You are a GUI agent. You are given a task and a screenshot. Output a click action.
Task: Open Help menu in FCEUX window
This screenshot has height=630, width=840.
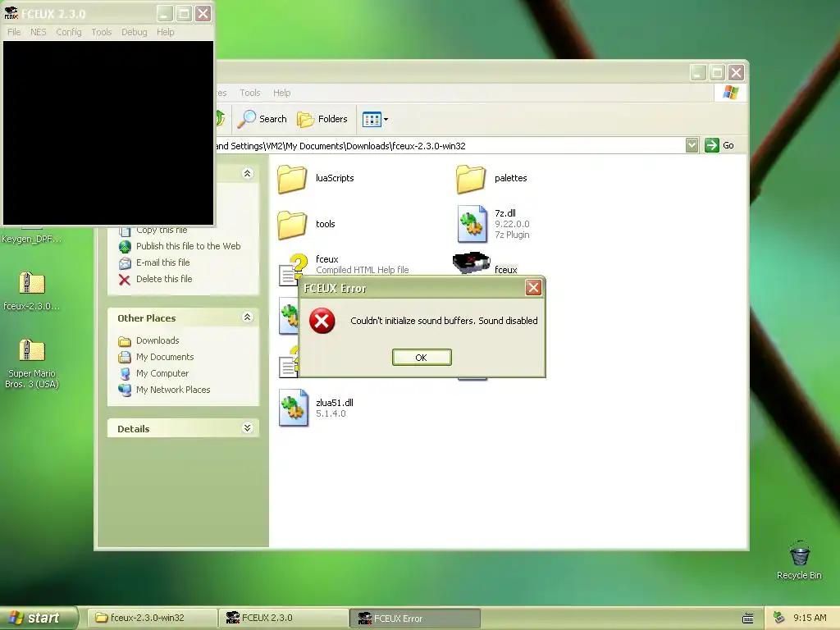point(166,32)
